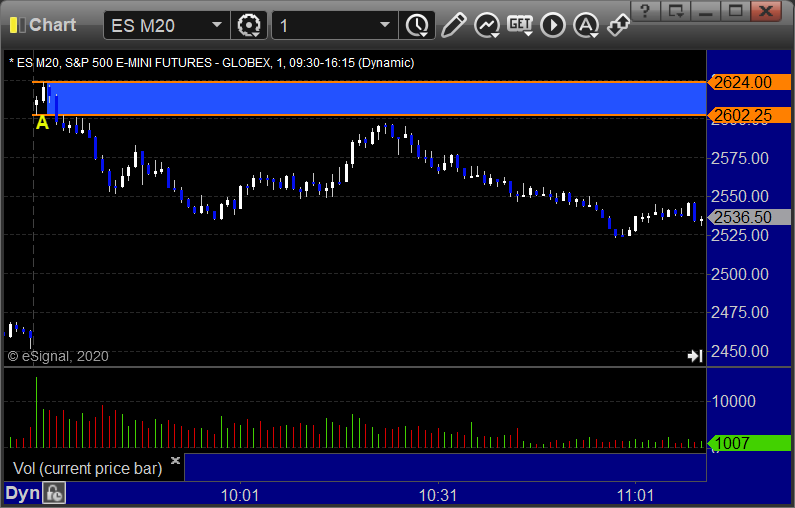Click the yellow Chart window icon
The image size is (795, 508).
(x=18, y=25)
